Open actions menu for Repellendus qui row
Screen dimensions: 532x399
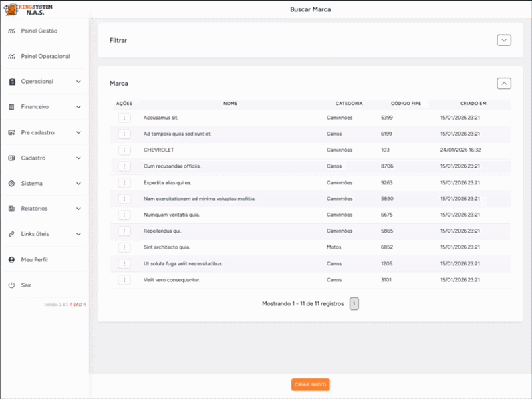(124, 231)
